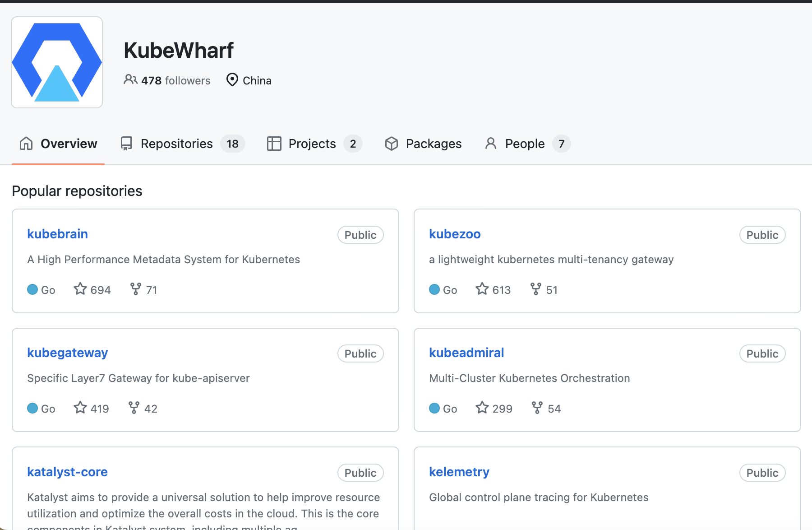This screenshot has width=812, height=530.
Task: Click the star icon on kubezoo
Action: [x=482, y=289]
